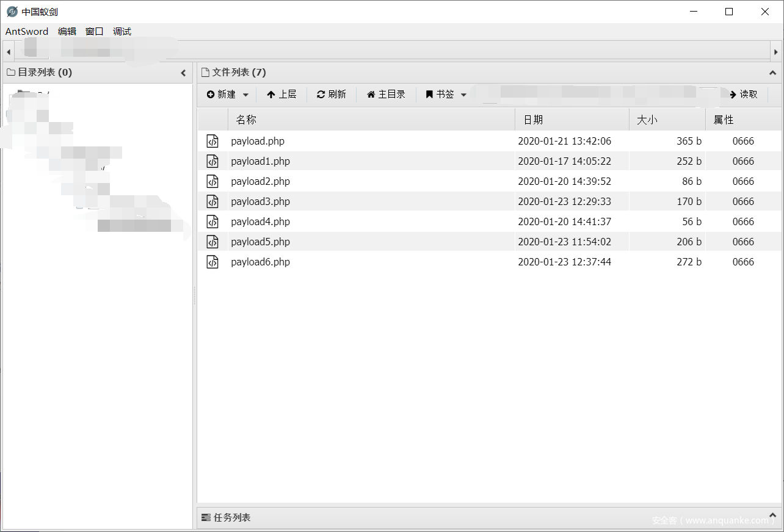The image size is (784, 532).
Task: Click the 读取 read path button
Action: coord(743,95)
